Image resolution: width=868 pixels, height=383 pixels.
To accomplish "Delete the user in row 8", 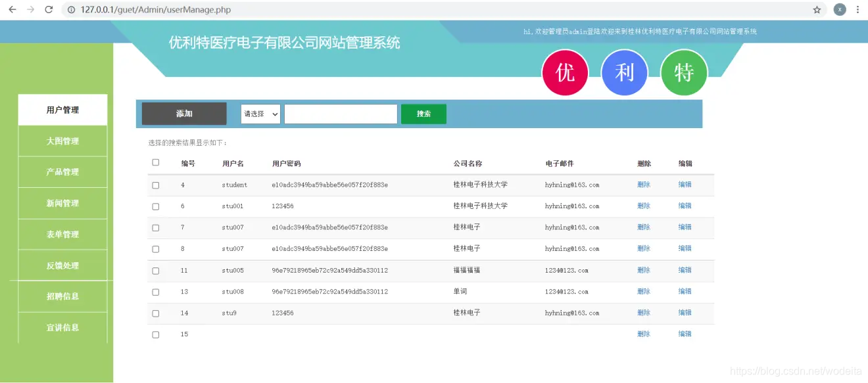I will 644,248.
